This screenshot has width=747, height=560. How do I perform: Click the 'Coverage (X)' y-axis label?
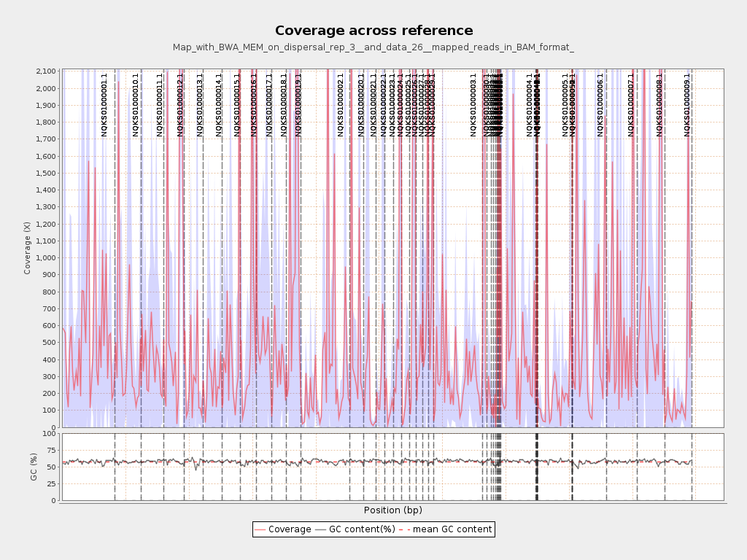point(28,248)
